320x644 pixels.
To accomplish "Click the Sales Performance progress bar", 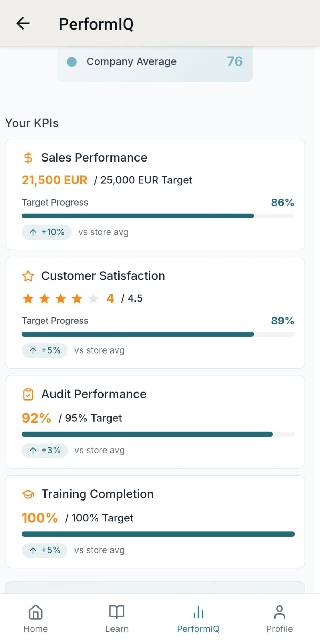I will (158, 216).
